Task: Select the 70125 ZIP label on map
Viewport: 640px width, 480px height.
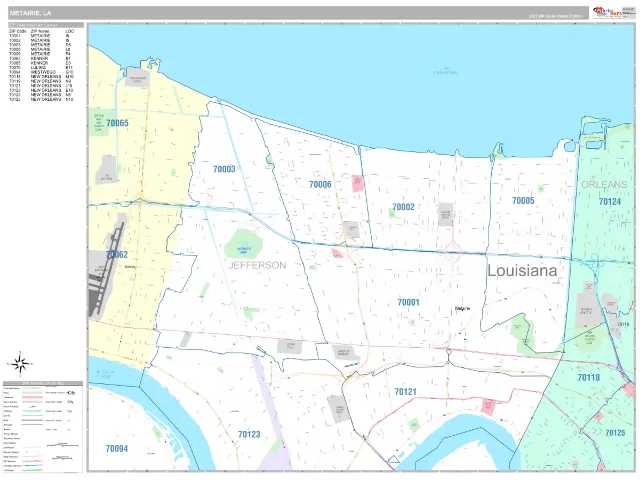Action: tap(615, 433)
